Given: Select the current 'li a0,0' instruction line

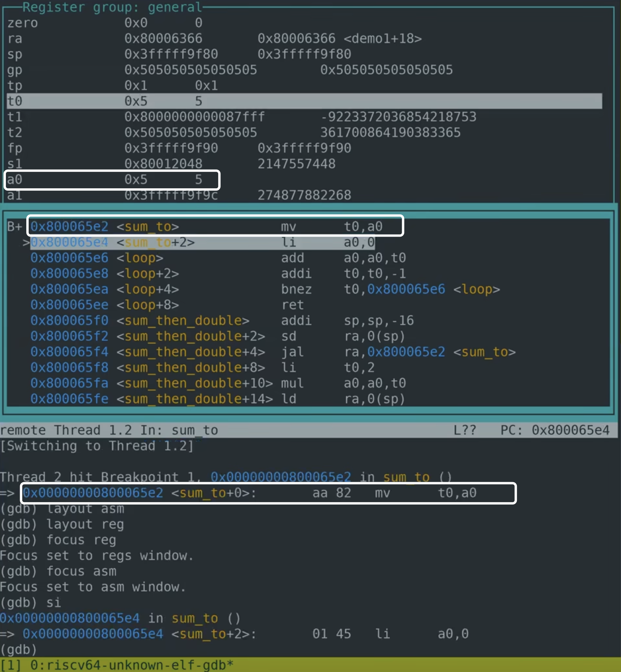Looking at the screenshot, I should [x=202, y=242].
